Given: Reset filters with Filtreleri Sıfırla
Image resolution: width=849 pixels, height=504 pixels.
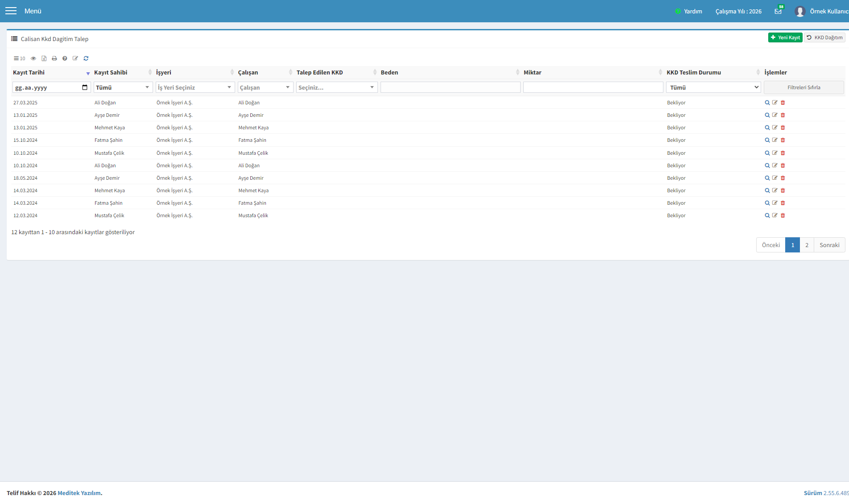Looking at the screenshot, I should (x=804, y=87).
